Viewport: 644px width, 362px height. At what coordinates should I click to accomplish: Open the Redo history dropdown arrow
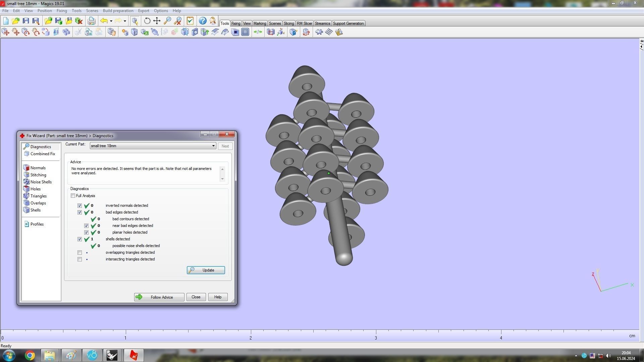click(125, 21)
